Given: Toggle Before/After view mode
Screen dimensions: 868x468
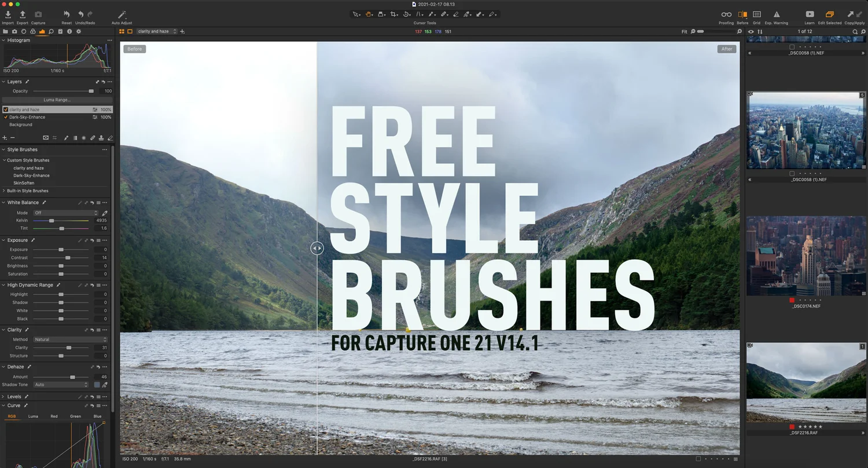Looking at the screenshot, I should [x=742, y=14].
